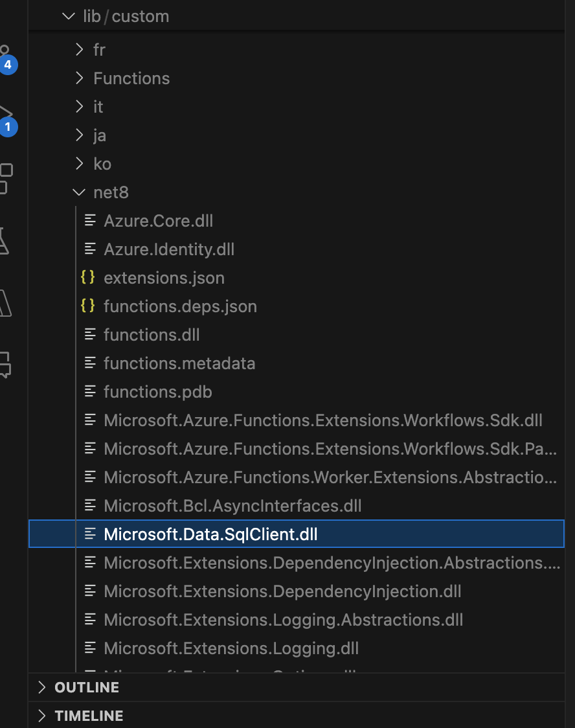Viewport: 575px width, 728px height.
Task: Click the extensions.json JSON file icon
Action: click(x=89, y=277)
